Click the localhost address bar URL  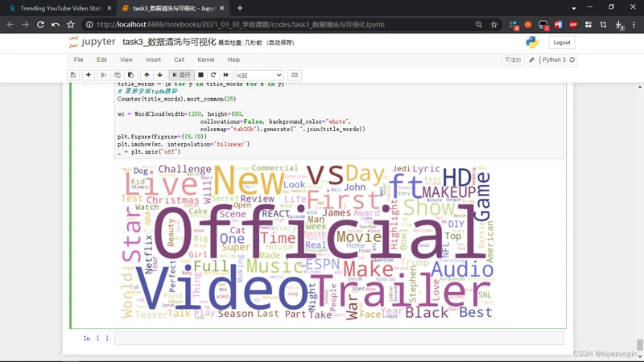[x=241, y=25]
